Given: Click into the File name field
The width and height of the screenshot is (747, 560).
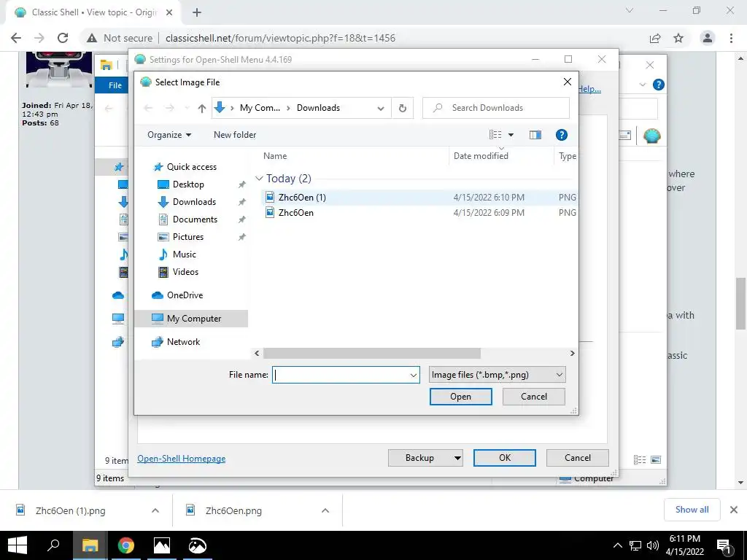Looking at the screenshot, I should pos(340,375).
